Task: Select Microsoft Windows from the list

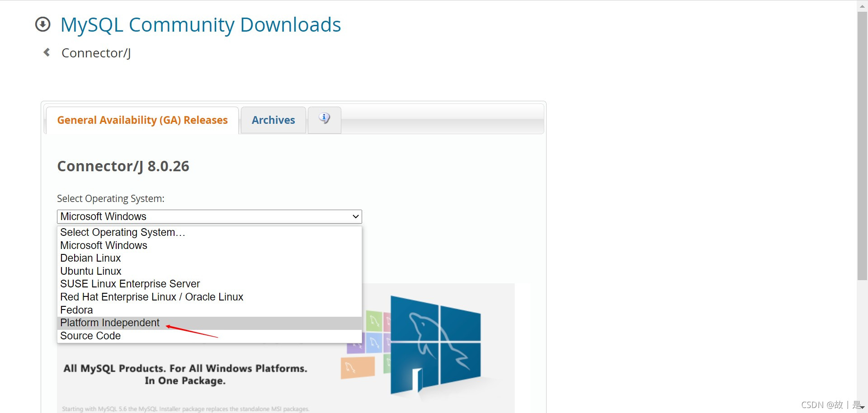Action: click(x=209, y=245)
